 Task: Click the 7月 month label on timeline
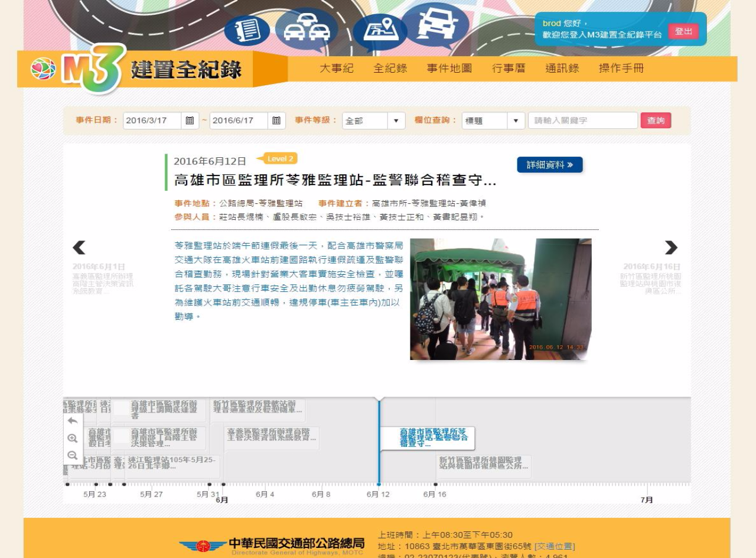tap(647, 500)
